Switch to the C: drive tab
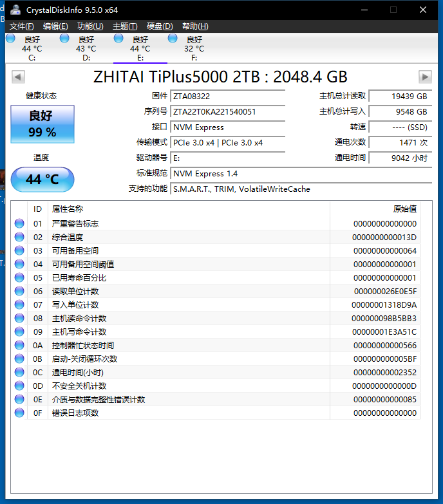Image resolution: width=443 pixels, height=504 pixels. (32, 48)
